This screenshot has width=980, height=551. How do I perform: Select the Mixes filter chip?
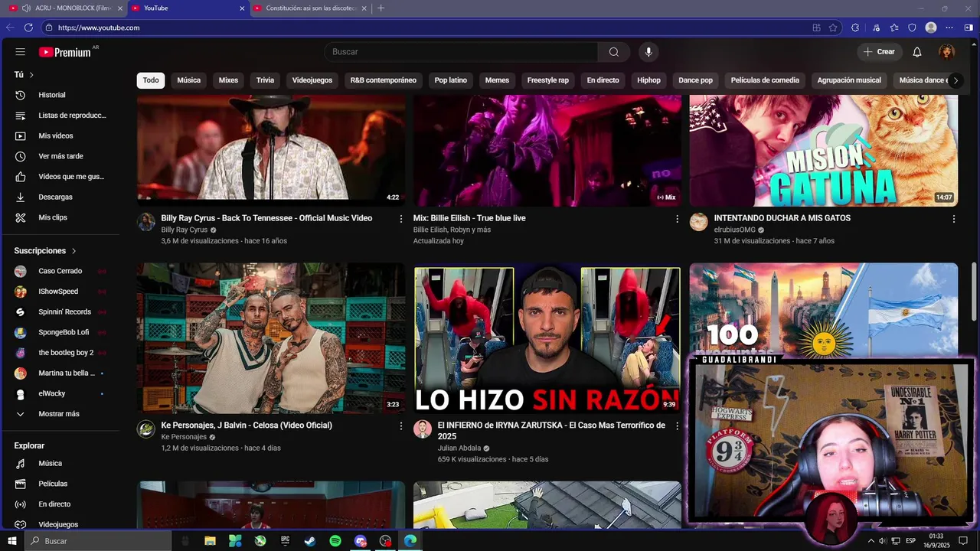(228, 80)
